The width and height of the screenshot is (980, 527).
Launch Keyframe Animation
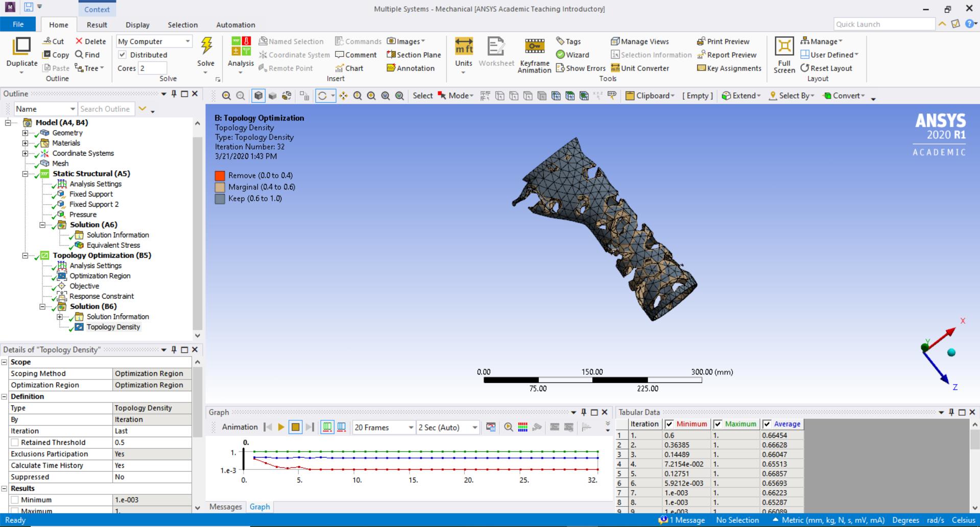point(534,55)
